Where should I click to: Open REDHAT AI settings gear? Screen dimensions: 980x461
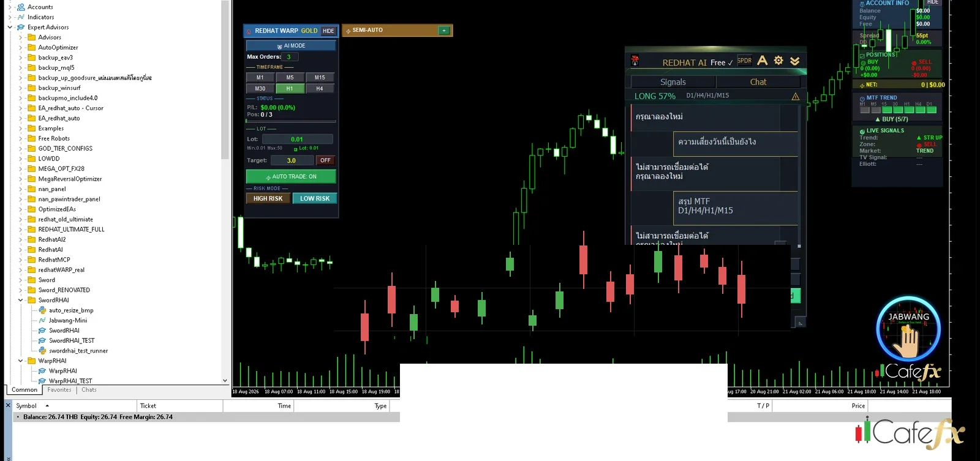[778, 60]
